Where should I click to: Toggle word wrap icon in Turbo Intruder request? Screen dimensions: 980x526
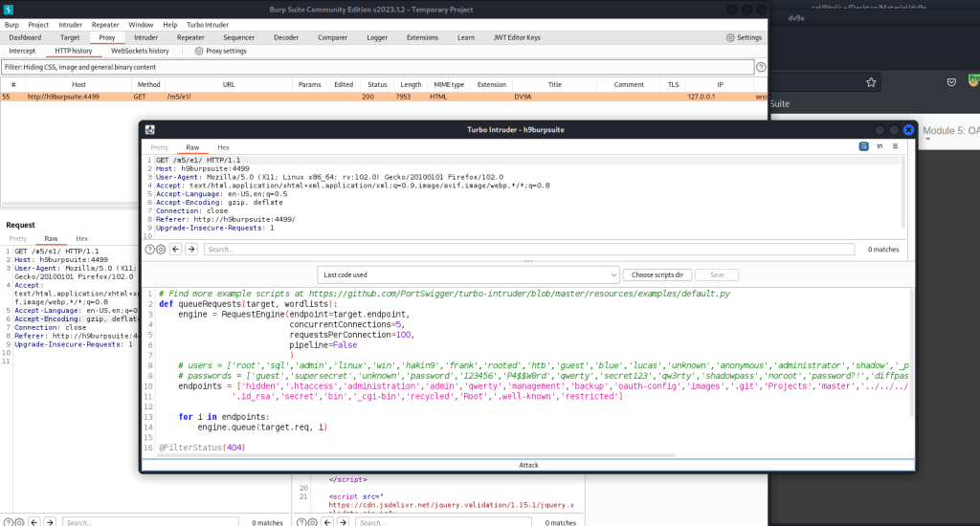[x=864, y=146]
